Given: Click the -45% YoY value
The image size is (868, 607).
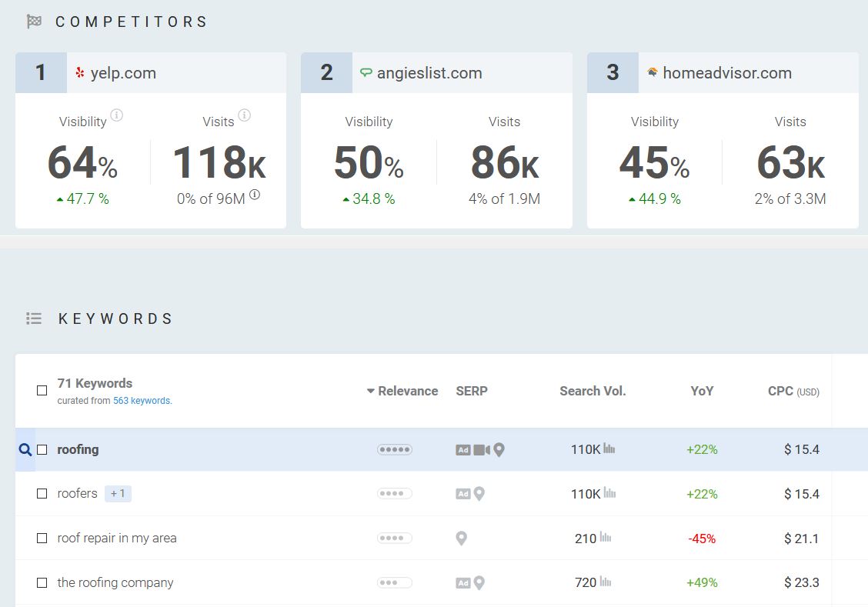Looking at the screenshot, I should [702, 539].
